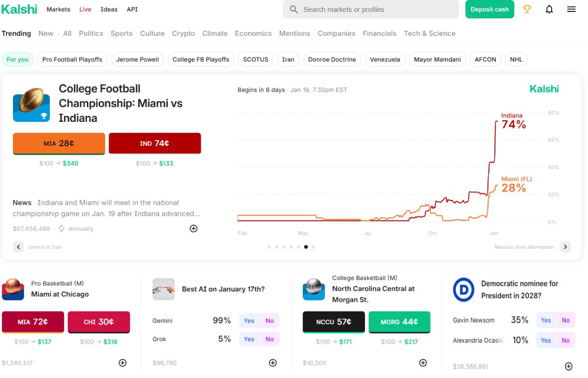This screenshot has width=588, height=378.
Task: Add College Football Championship market via plus icon
Action: pyautogui.click(x=194, y=228)
